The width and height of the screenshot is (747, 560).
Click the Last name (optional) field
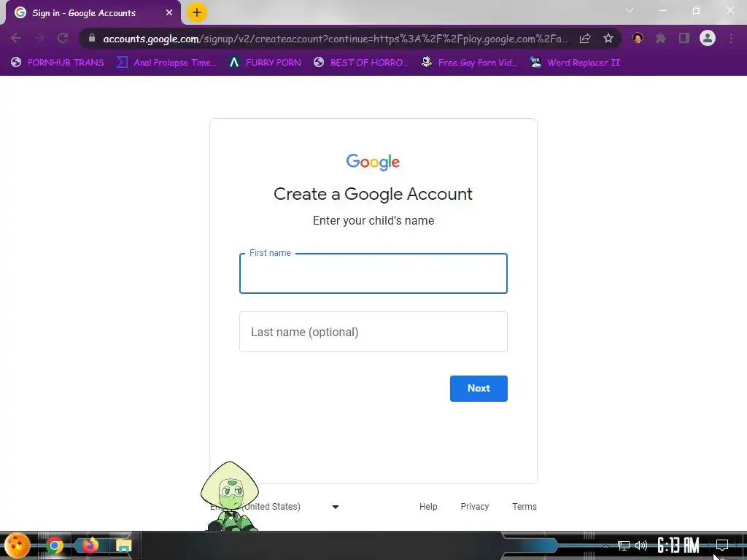coord(373,332)
